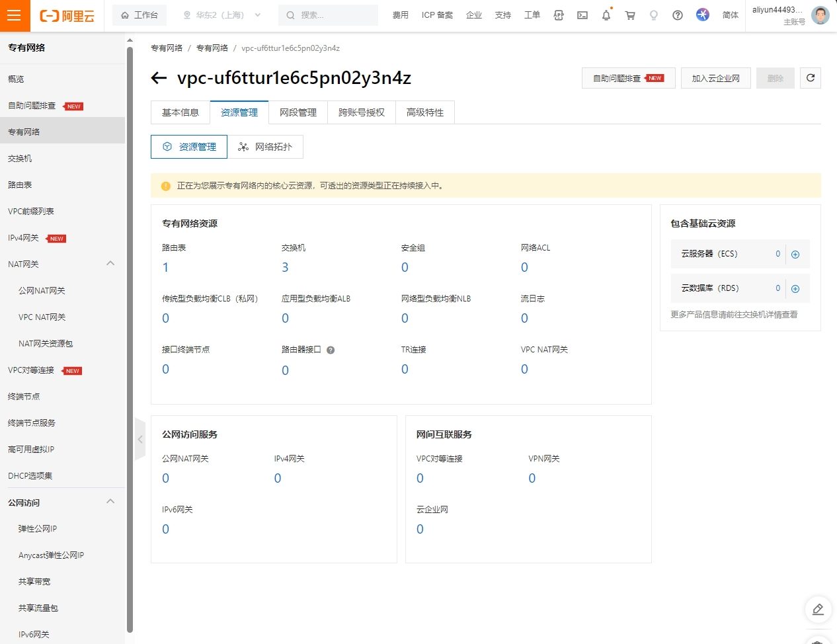Collapse the NAT网关 sidebar section
Image resolution: width=837 pixels, height=644 pixels.
pos(110,264)
